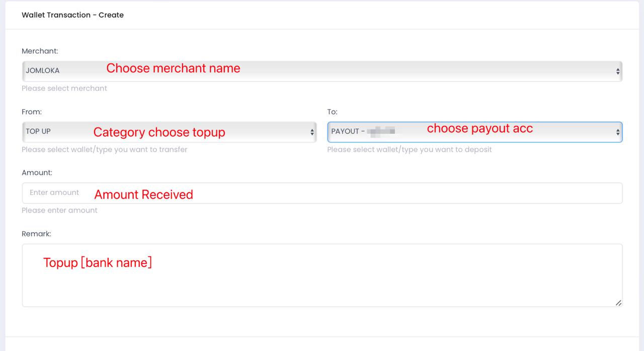This screenshot has height=351, width=644.
Task: Grab the Remark textarea resize handle
Action: coord(618,303)
